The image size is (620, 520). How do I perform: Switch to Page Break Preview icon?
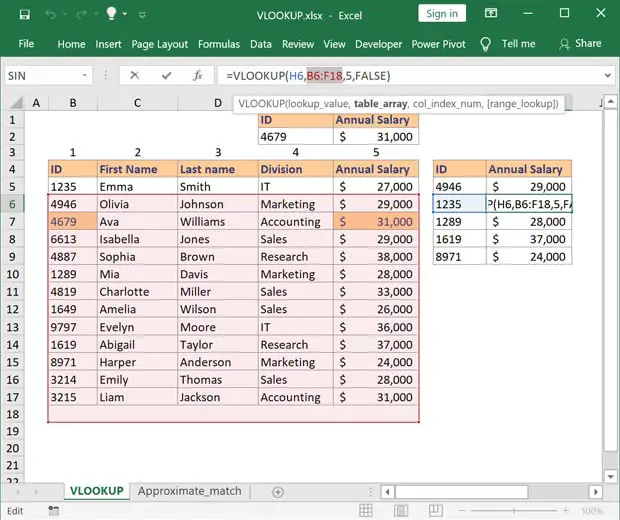coord(436,511)
